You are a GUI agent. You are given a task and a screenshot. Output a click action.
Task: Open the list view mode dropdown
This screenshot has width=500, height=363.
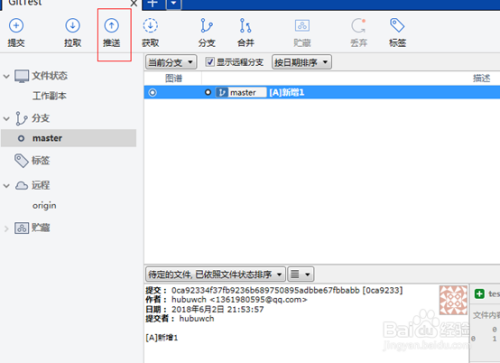301,274
